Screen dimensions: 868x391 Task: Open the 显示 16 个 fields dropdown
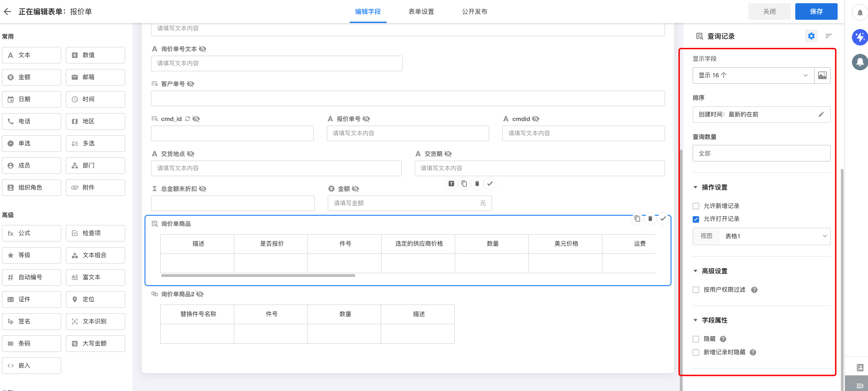753,75
